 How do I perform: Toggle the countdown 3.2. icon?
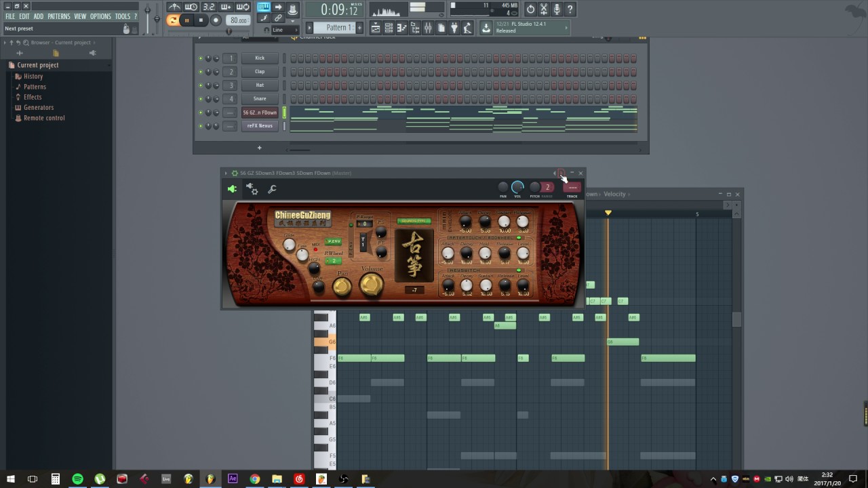pyautogui.click(x=208, y=7)
